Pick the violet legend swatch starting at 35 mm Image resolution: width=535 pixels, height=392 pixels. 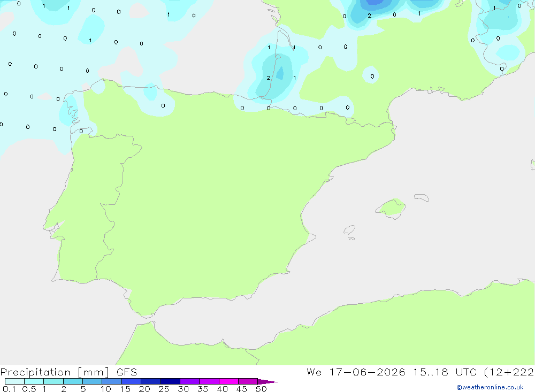209,381
